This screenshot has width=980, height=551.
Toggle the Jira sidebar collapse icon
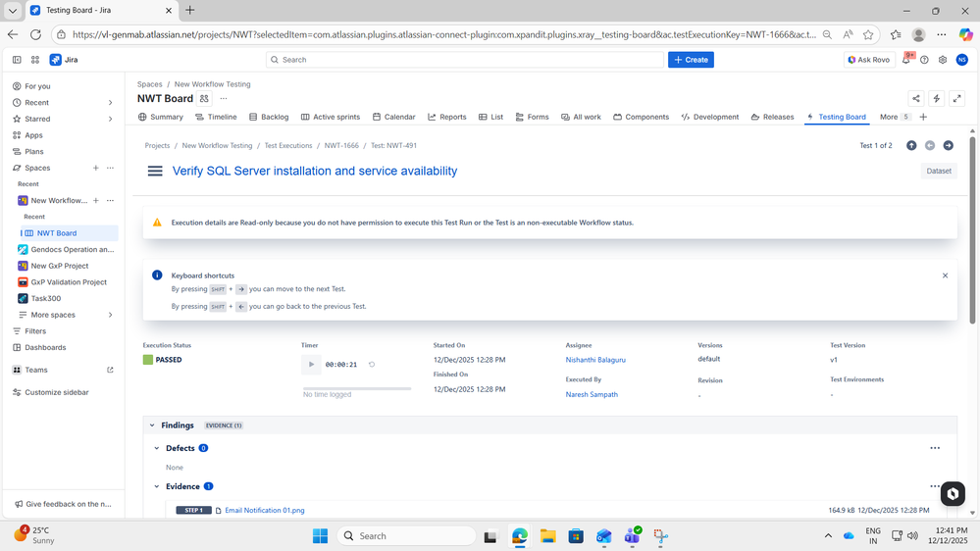pyautogui.click(x=17, y=60)
